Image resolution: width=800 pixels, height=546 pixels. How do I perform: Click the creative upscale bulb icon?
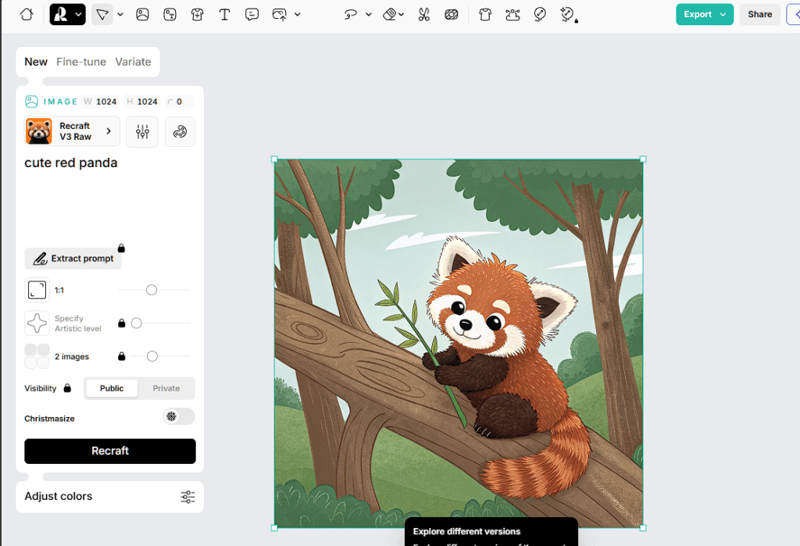coord(540,14)
